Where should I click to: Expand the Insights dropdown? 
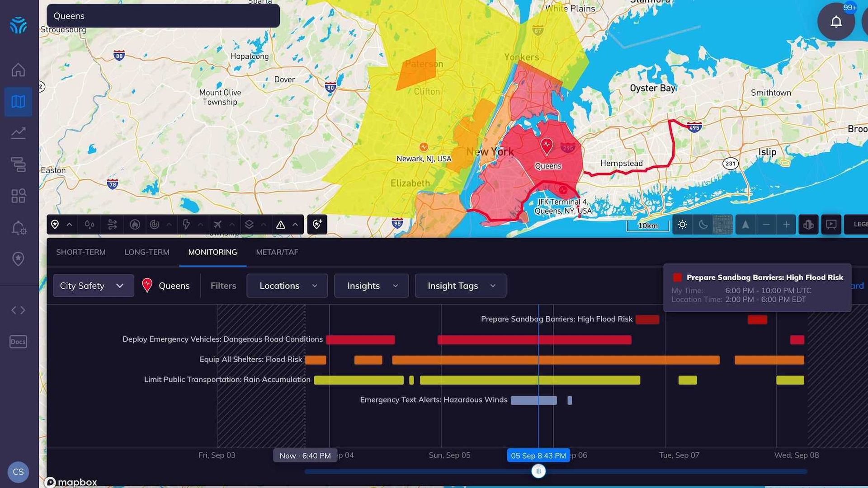[x=371, y=286]
